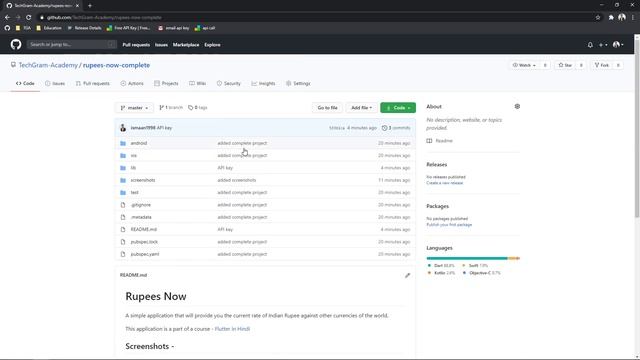The width and height of the screenshot is (640, 360).
Task: Bookmark page with the star icon
Action: pos(598,18)
